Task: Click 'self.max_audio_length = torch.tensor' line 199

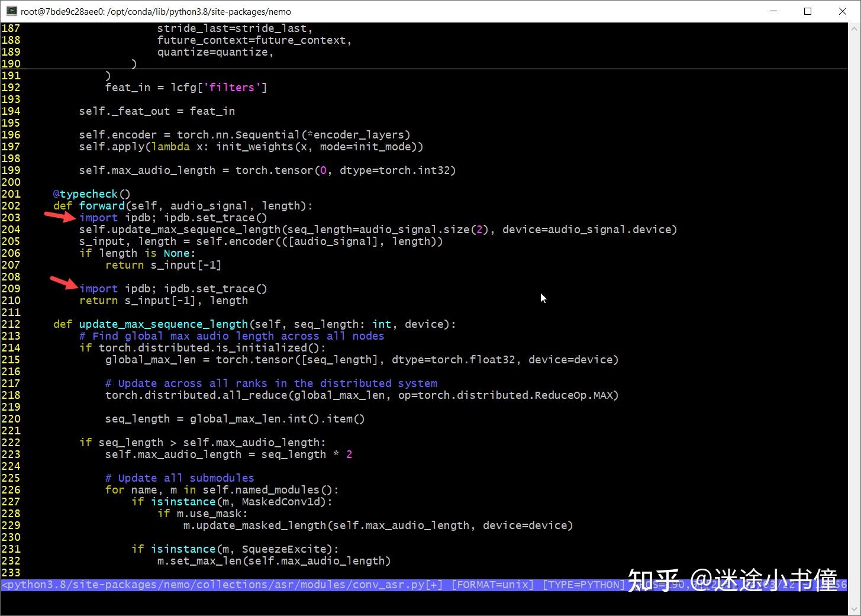Action: pos(267,170)
